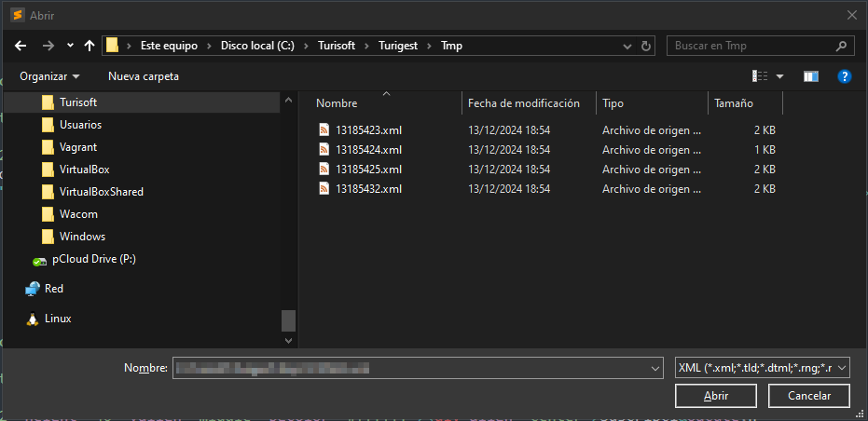Click the 1 KB size of 13185424.xml
The height and width of the screenshot is (421, 868).
(765, 150)
